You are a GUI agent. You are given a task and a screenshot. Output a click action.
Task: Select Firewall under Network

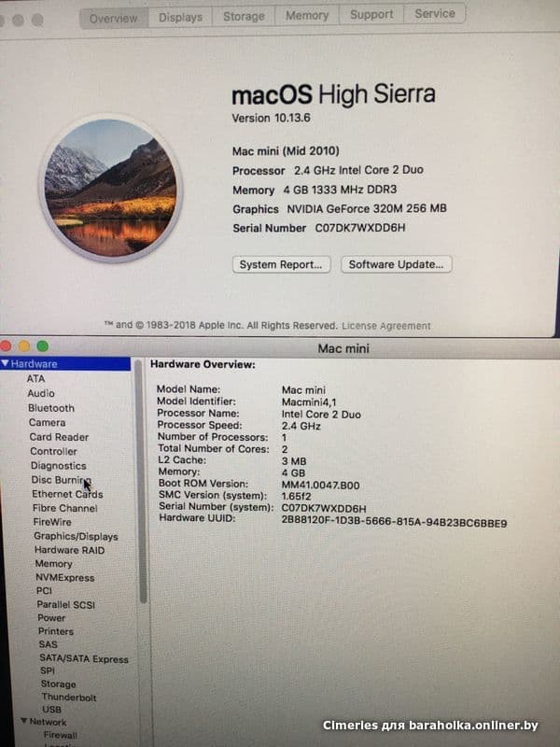pyautogui.click(x=61, y=735)
